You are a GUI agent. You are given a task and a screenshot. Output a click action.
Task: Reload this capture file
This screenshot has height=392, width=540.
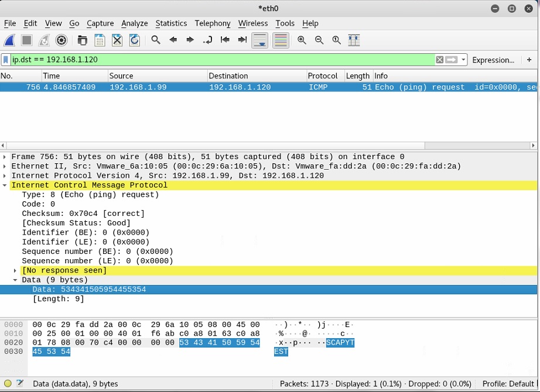134,40
